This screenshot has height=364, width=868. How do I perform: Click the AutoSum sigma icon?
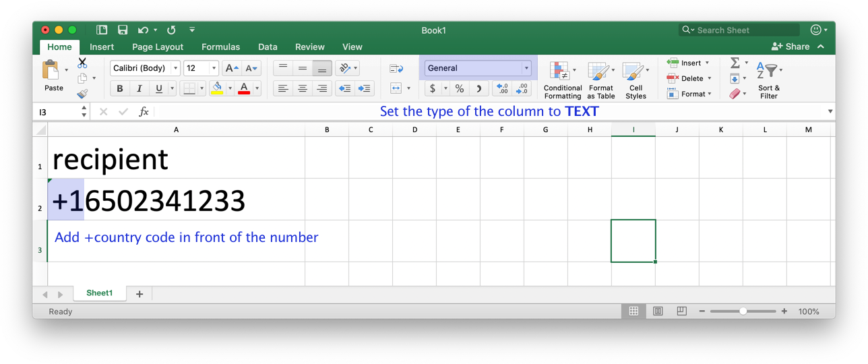tap(735, 63)
